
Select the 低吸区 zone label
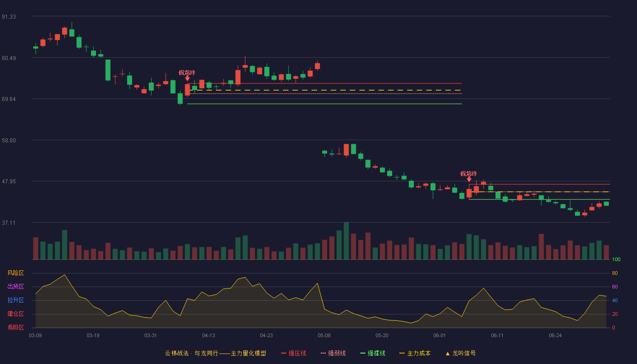click(x=16, y=328)
